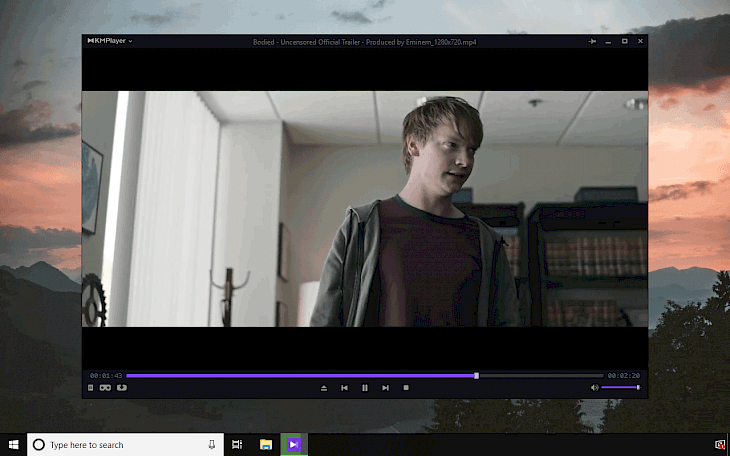This screenshot has height=456, width=730.
Task: Close the KMPlayer window
Action: click(641, 41)
